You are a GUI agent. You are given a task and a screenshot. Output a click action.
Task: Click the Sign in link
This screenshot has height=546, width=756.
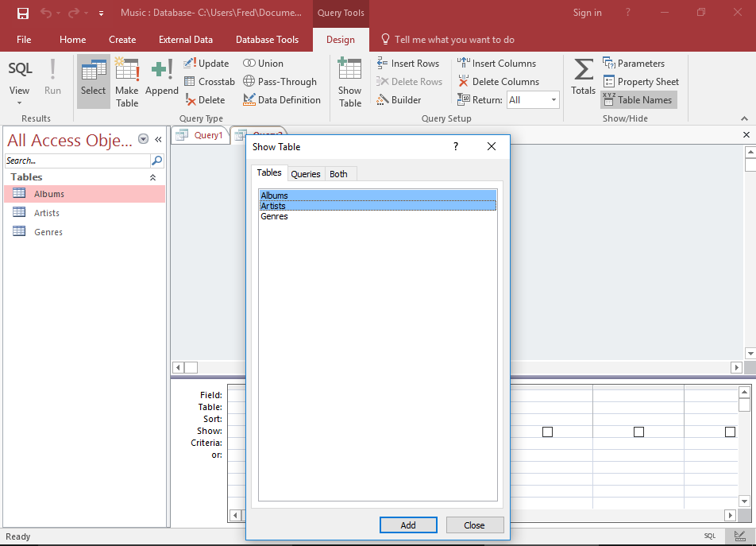click(587, 13)
